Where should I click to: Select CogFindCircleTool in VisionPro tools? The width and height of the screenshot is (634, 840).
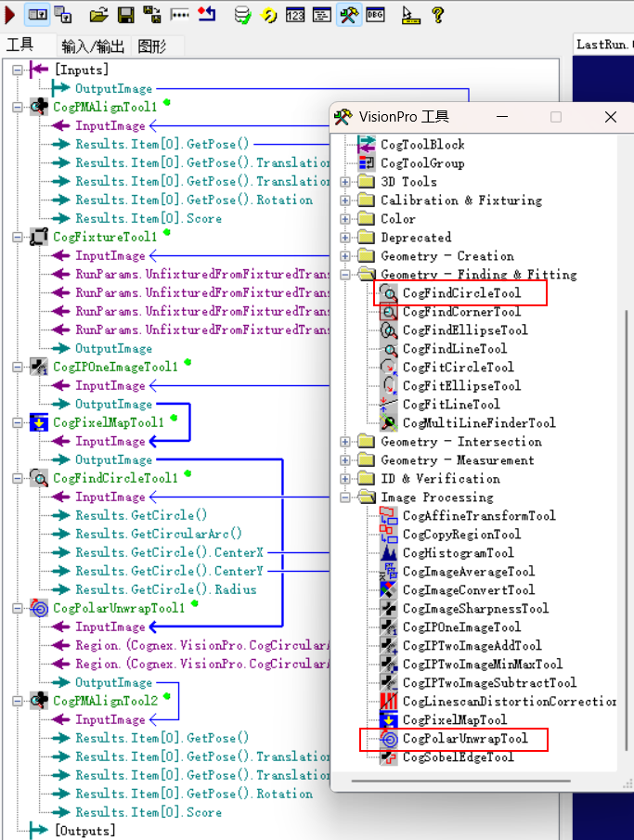[461, 293]
